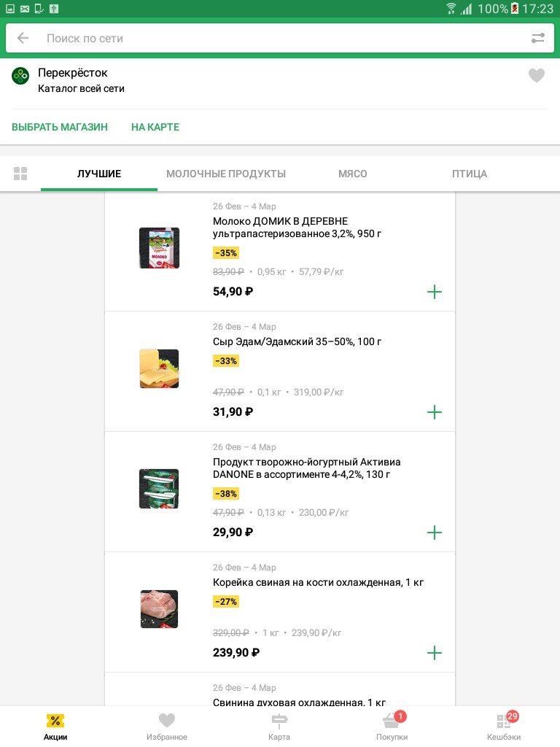Tap the back arrow in search bar
560x747 pixels.
pos(23,38)
